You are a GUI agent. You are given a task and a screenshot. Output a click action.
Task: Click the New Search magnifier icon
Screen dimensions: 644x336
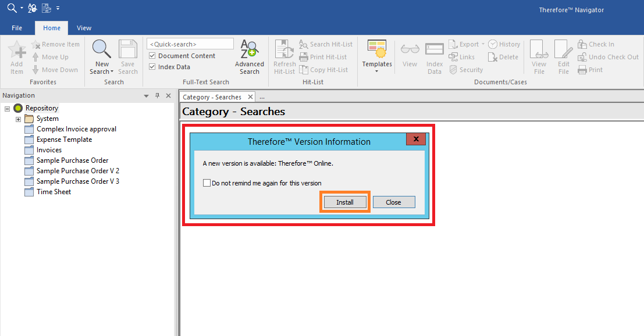click(102, 49)
